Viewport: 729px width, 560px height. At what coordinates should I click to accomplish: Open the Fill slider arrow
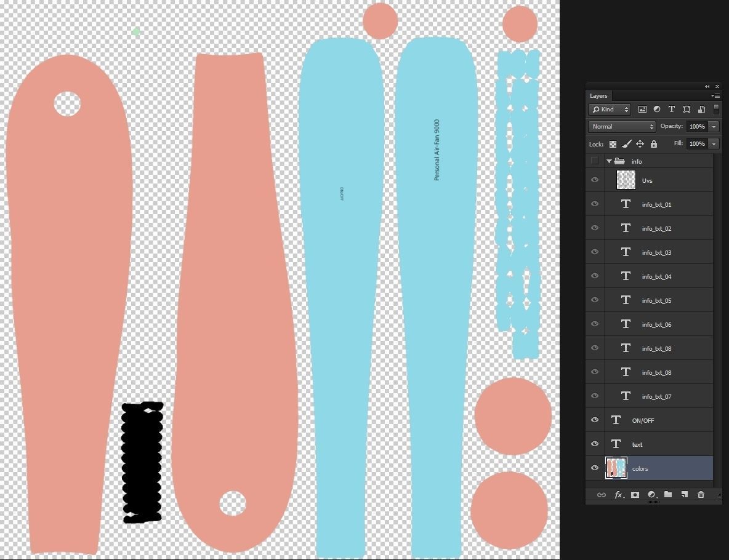coord(714,144)
